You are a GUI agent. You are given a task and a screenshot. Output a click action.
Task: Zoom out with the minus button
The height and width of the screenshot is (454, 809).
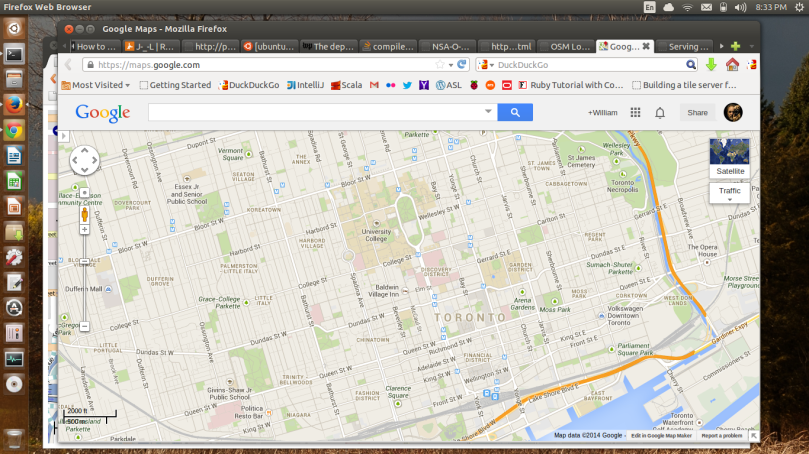pyautogui.click(x=85, y=326)
